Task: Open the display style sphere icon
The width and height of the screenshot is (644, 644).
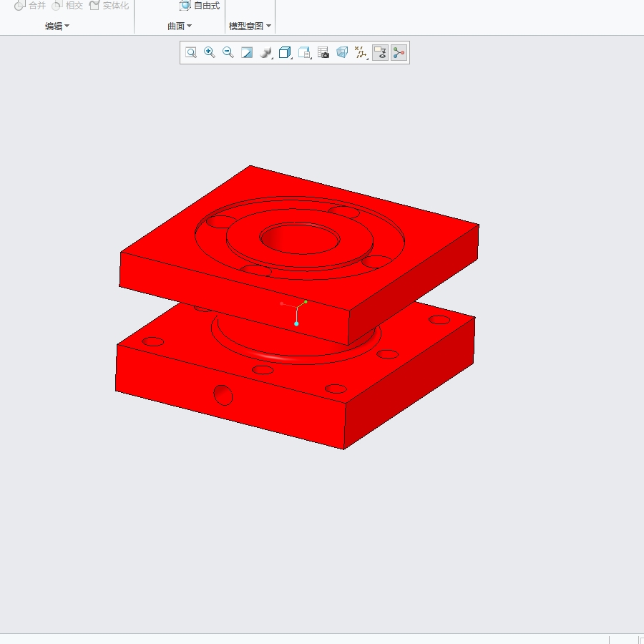Action: pyautogui.click(x=266, y=52)
